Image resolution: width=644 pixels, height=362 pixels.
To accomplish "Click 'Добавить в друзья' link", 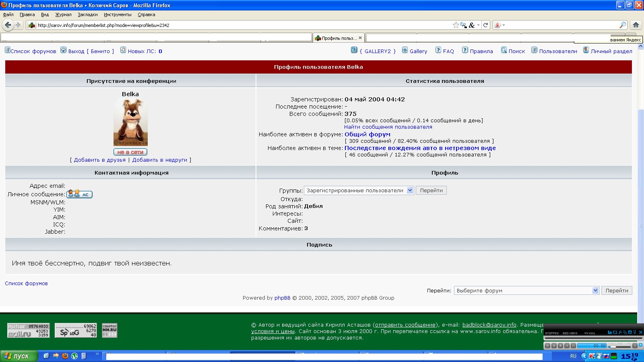I will 99,160.
